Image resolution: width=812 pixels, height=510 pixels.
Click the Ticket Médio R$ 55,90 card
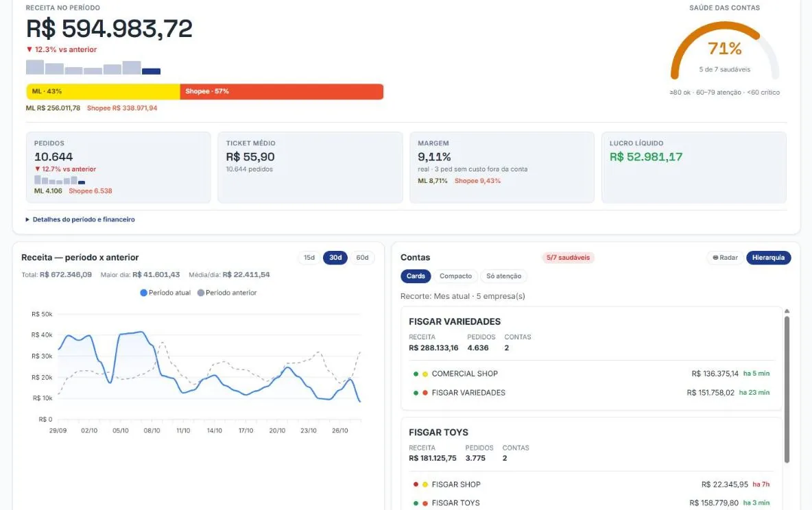click(x=310, y=167)
